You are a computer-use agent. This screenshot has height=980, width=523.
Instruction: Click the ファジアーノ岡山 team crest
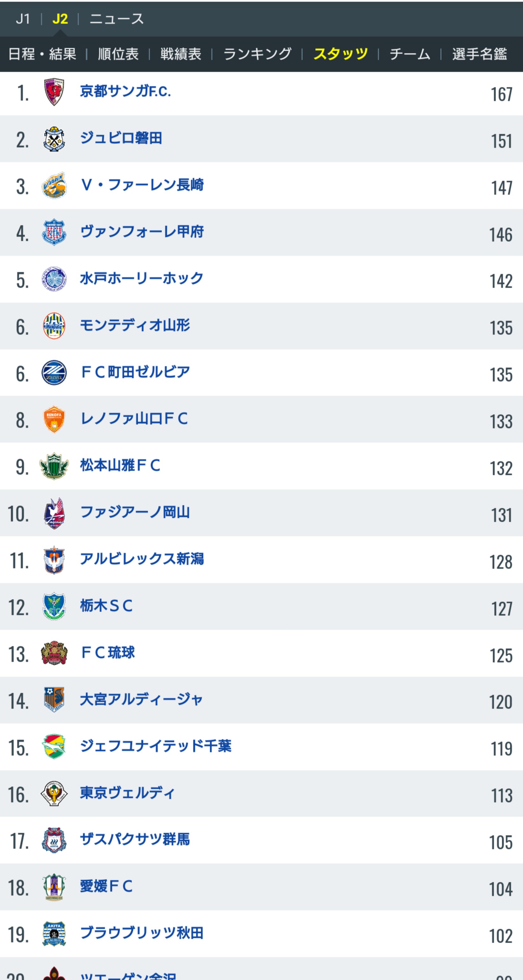pyautogui.click(x=54, y=513)
